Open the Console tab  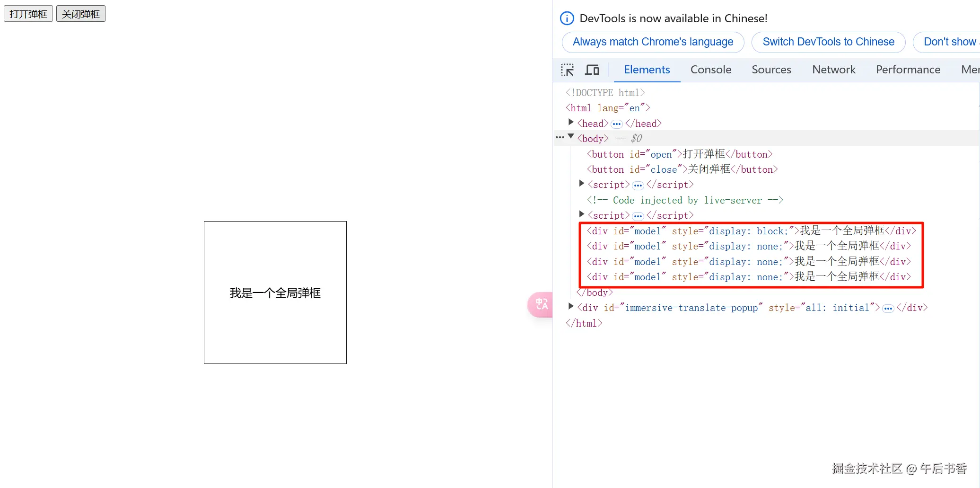click(x=711, y=70)
